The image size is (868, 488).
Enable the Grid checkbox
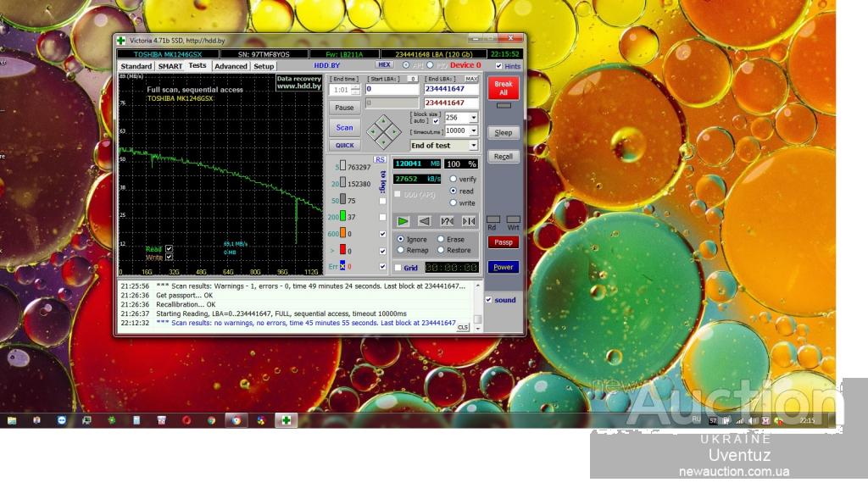(398, 268)
